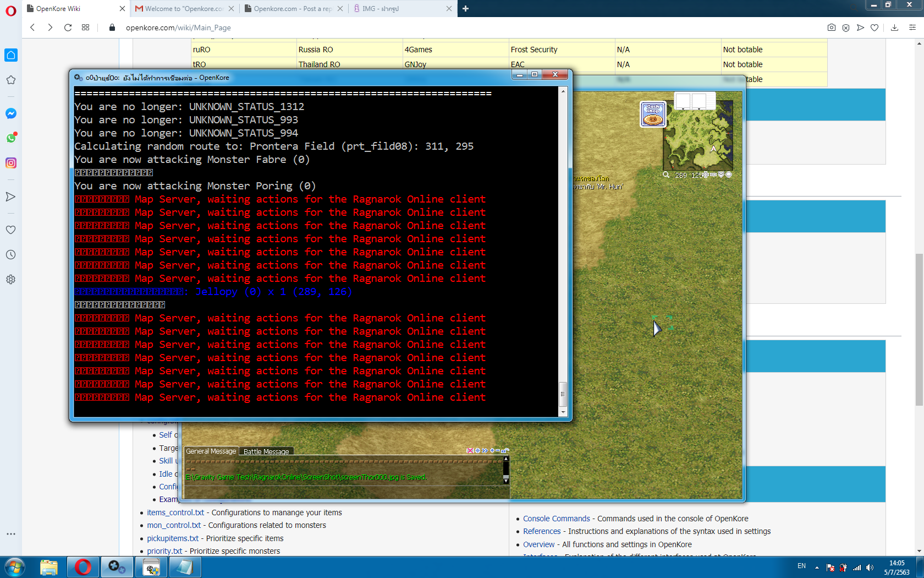Open the ad blocker shield icon
This screenshot has width=924, height=578.
[845, 27]
